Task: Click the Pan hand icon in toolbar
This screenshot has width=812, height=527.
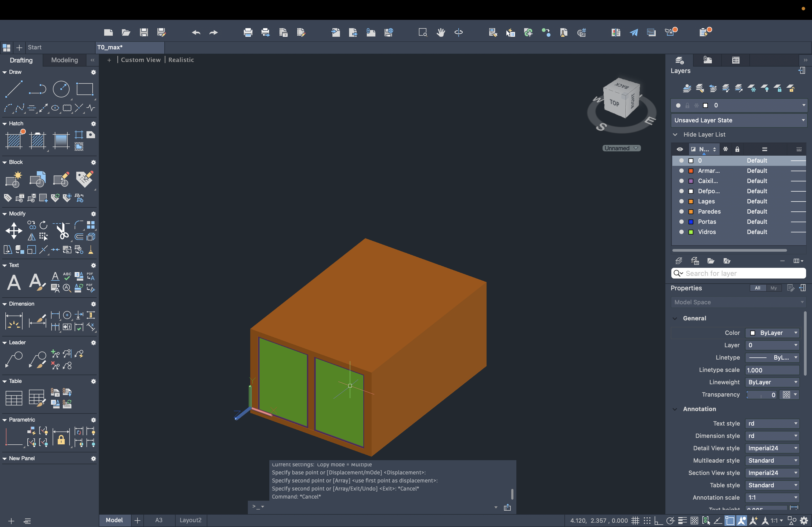Action: click(441, 32)
